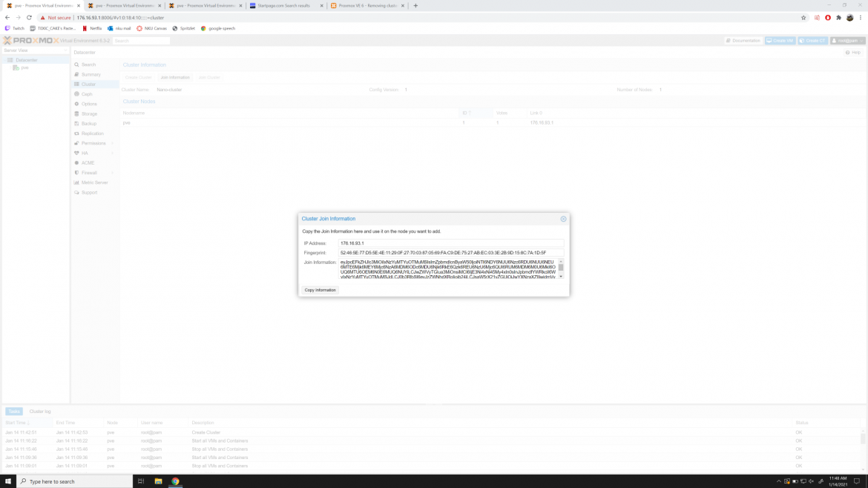Open the Documentation link
Screen dimensions: 868x488
[743, 41]
